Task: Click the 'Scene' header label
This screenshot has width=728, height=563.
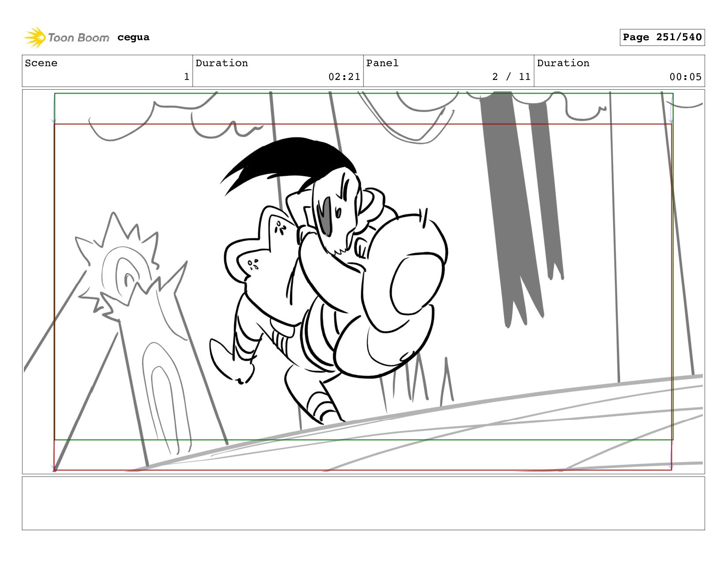Action: pos(41,63)
